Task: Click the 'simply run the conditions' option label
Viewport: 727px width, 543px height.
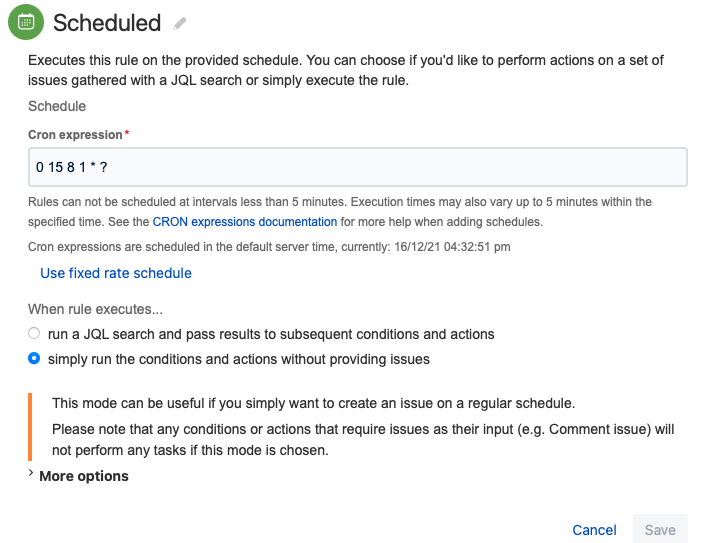Action: [x=238, y=359]
